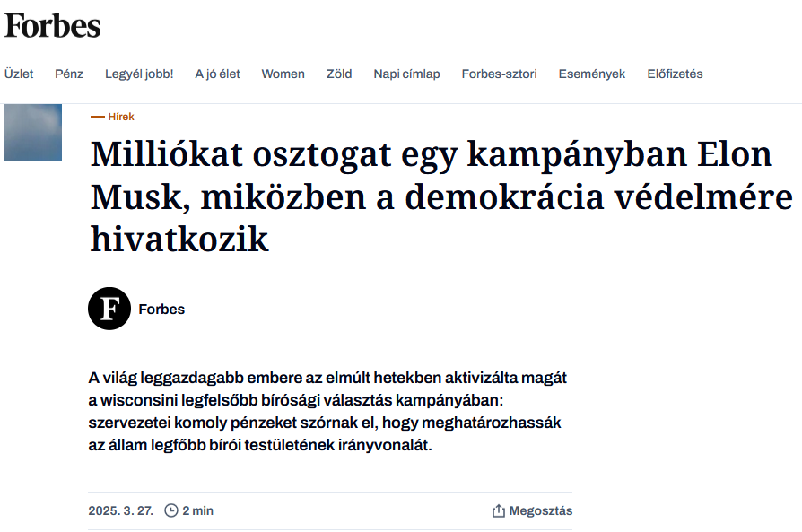Open the Women navigation link
Viewport: 802px width, 532px height.
[283, 74]
